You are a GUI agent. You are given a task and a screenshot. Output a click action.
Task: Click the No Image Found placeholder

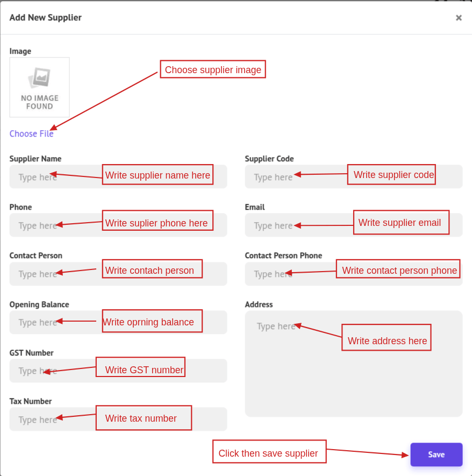click(39, 87)
